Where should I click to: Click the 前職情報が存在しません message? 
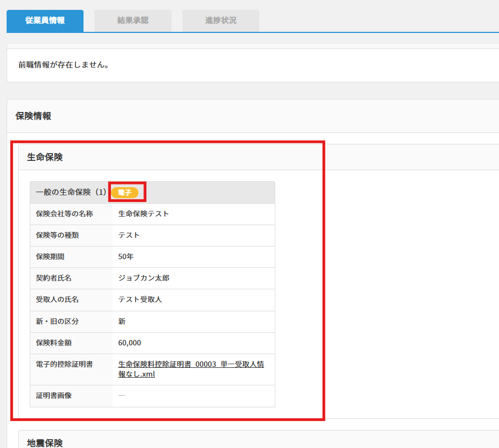(x=64, y=65)
